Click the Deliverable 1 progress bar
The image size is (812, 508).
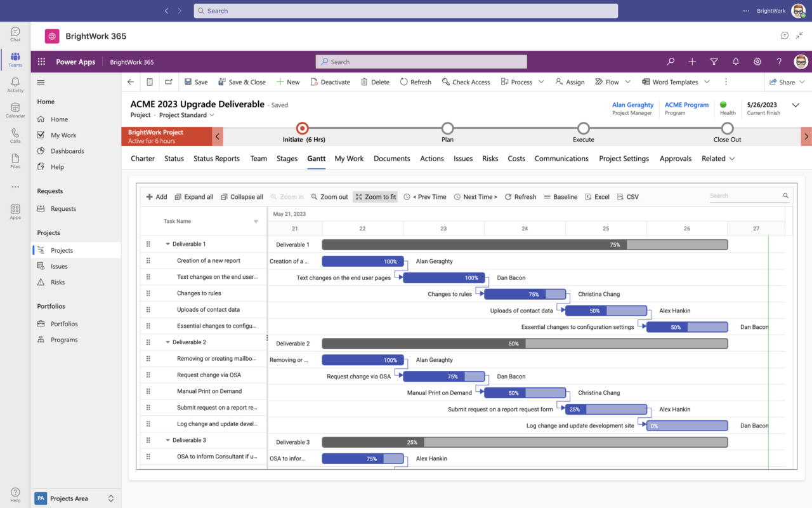coord(525,244)
